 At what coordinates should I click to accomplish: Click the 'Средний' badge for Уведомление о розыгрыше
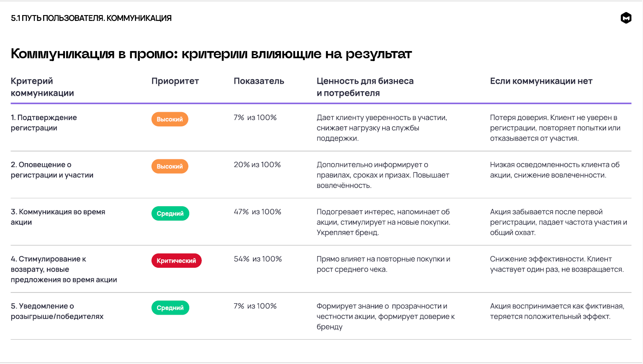pyautogui.click(x=170, y=308)
